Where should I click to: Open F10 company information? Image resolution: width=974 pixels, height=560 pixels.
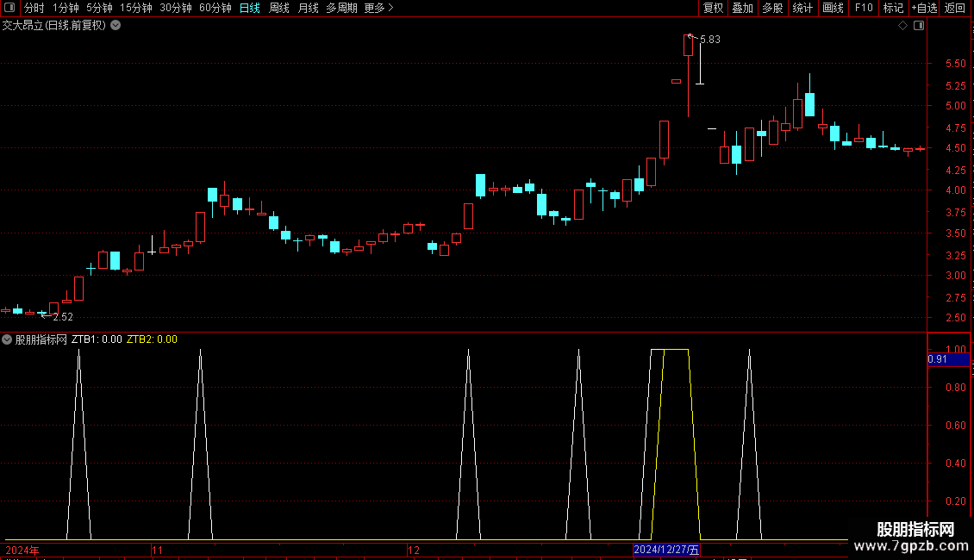pos(864,8)
